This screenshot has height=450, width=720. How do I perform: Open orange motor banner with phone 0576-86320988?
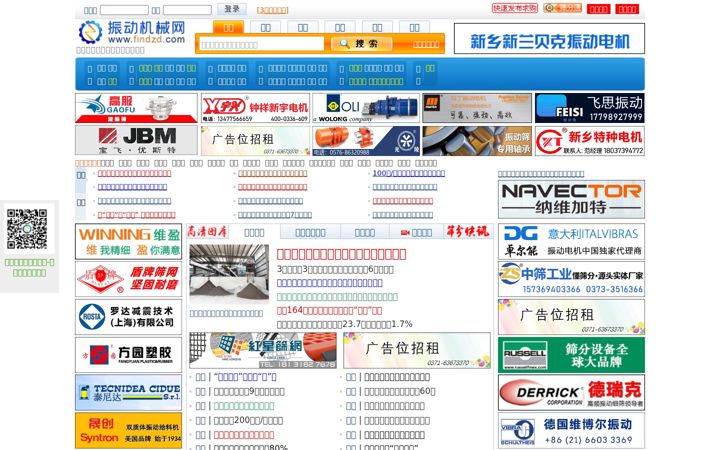tap(366, 141)
